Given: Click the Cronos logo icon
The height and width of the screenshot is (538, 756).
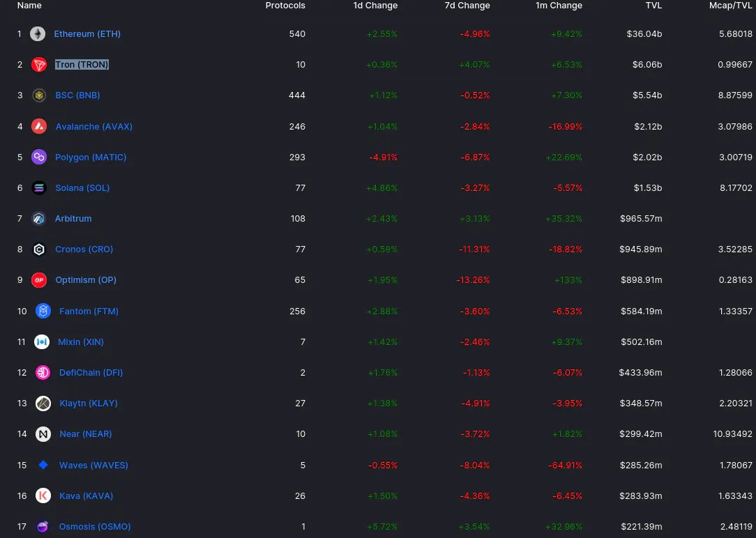Looking at the screenshot, I should pyautogui.click(x=39, y=249).
